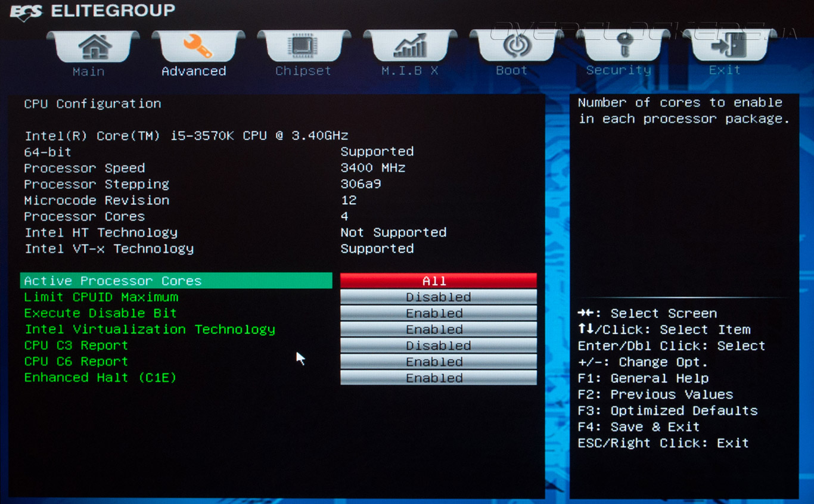Image resolution: width=814 pixels, height=504 pixels.
Task: Click the 64-bit 'Supported' value
Action: [377, 151]
